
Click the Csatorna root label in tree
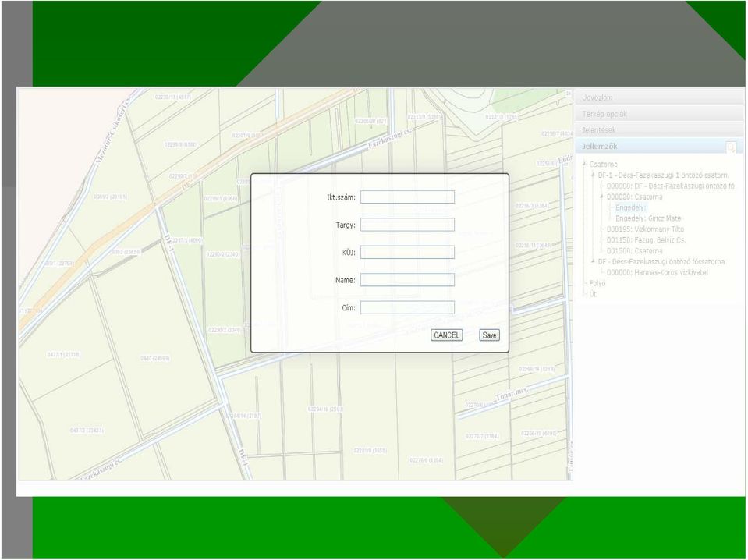tap(603, 164)
